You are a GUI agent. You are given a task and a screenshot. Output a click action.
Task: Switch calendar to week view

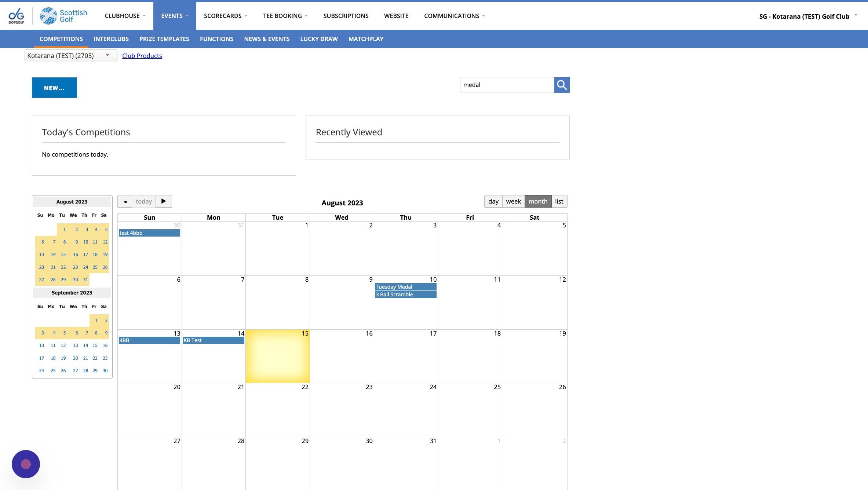(x=513, y=201)
